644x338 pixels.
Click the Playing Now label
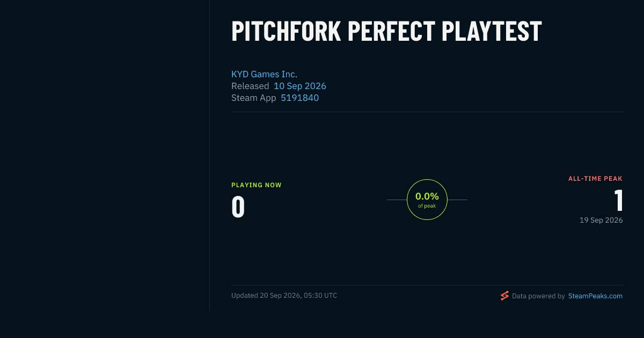(257, 185)
